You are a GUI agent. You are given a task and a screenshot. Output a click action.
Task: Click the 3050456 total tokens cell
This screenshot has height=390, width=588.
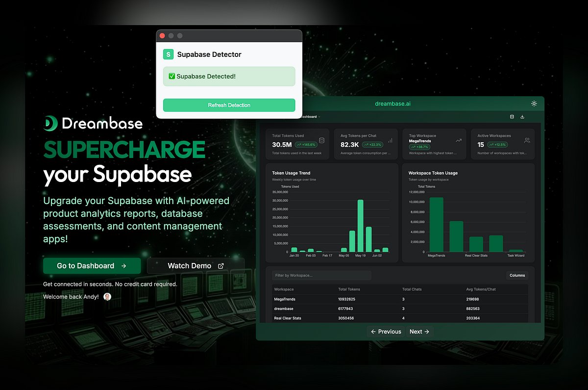point(346,318)
